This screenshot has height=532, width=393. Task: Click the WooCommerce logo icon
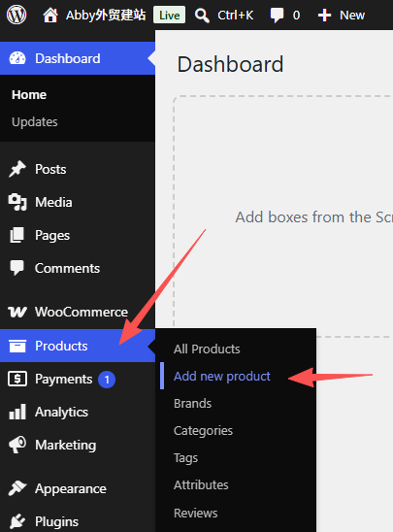16,312
